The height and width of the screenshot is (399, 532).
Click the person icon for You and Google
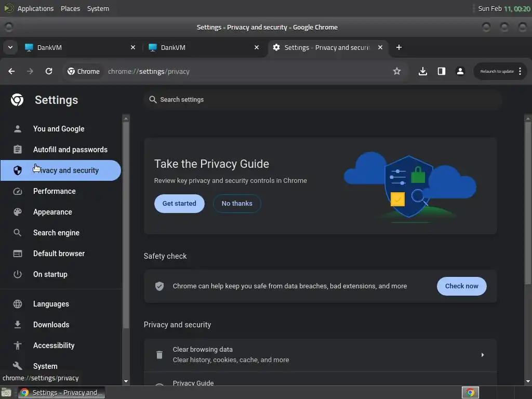[x=18, y=129]
